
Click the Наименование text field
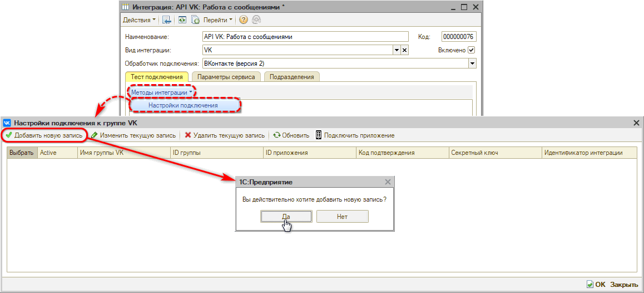pos(305,37)
